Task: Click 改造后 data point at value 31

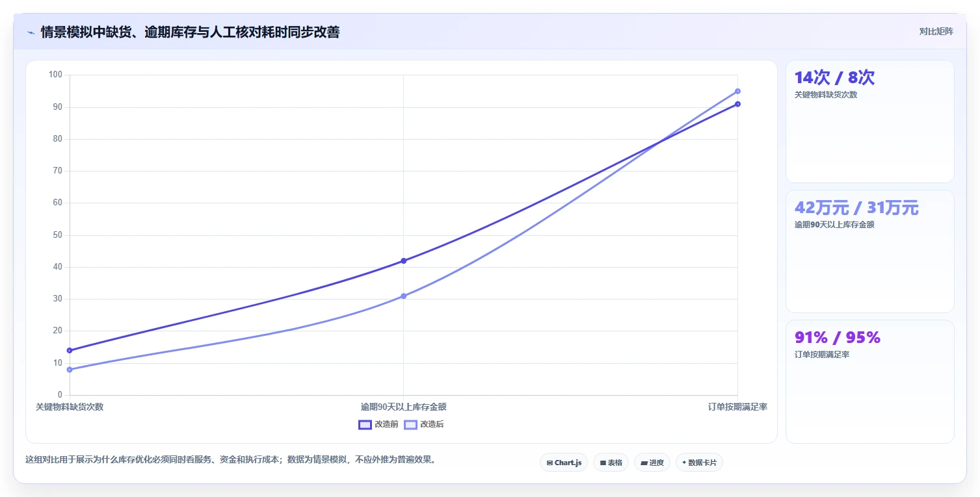Action: (x=403, y=296)
